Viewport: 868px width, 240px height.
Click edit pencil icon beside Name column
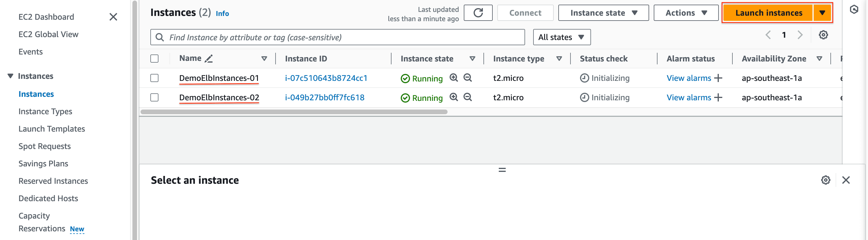[208, 59]
